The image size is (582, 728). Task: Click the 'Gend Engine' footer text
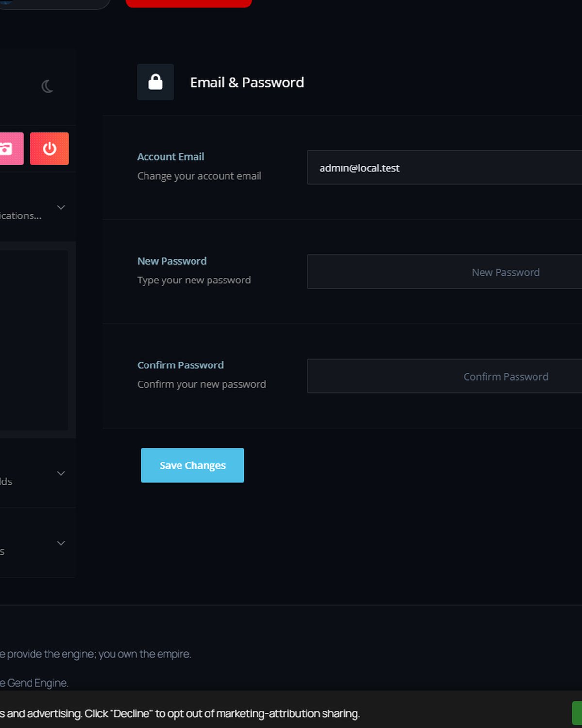pyautogui.click(x=37, y=683)
